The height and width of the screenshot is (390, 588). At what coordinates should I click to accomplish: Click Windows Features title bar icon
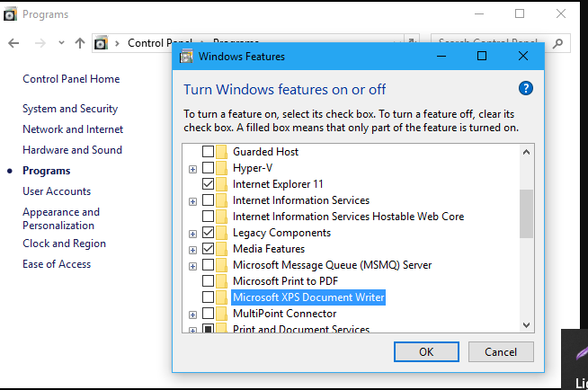[186, 57]
